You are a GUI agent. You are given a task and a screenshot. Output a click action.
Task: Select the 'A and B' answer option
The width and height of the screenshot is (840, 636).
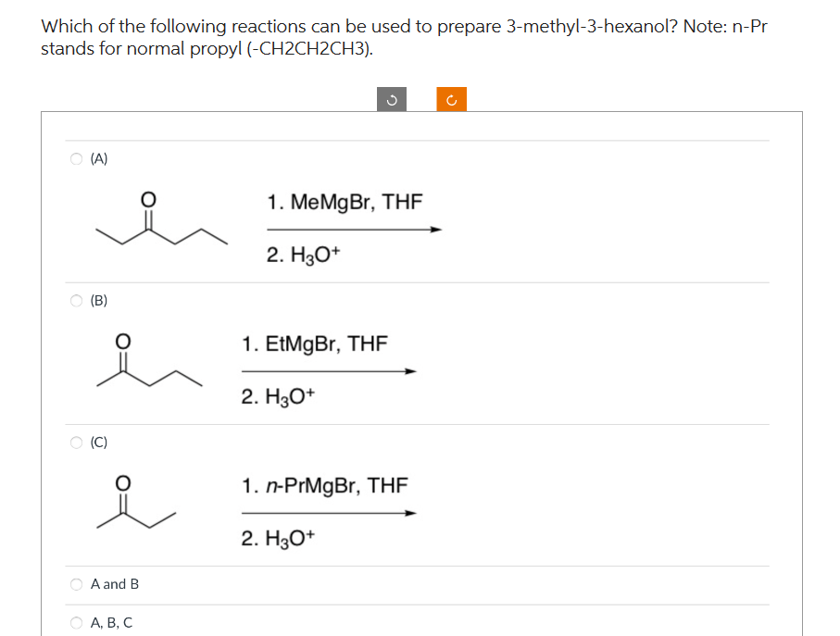76,584
